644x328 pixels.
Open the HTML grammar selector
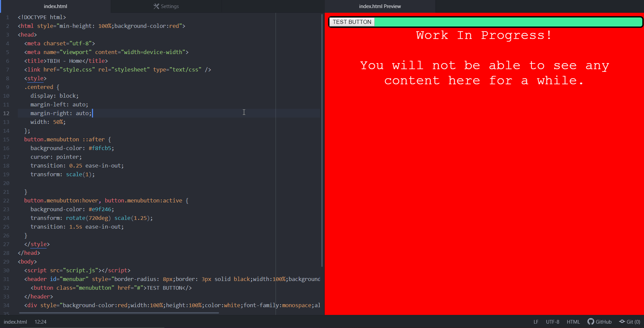tap(573, 322)
